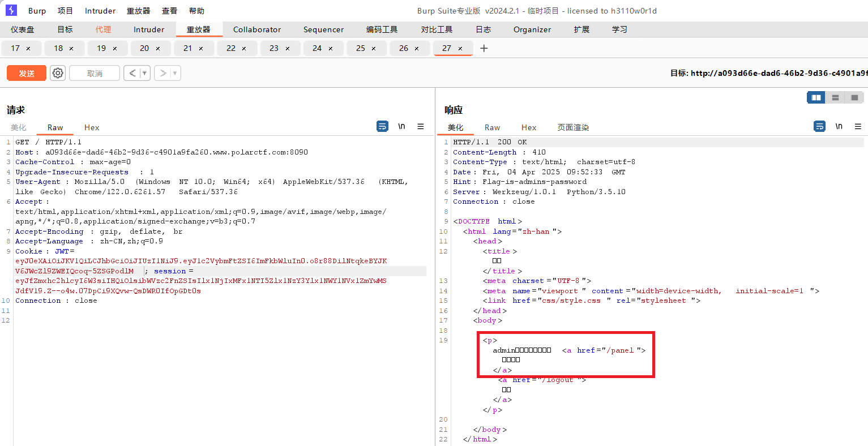Add a new Repeater tab with the plus icon

[484, 48]
